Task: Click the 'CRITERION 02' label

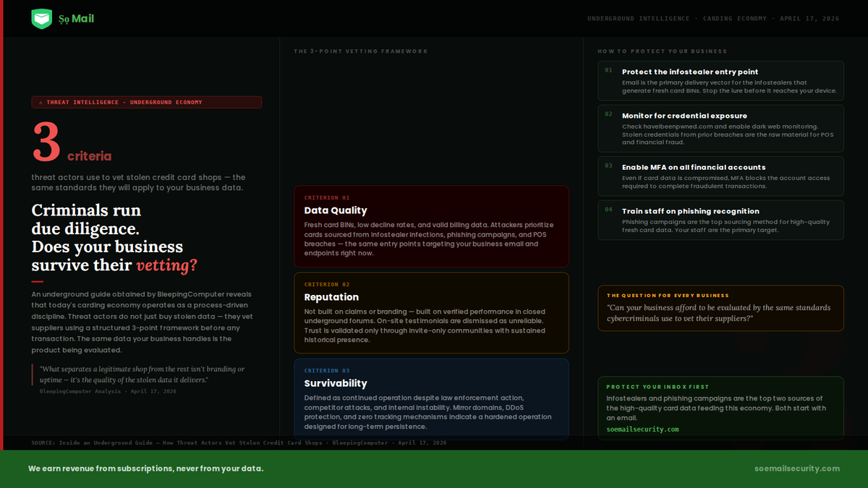Action: coord(327,284)
